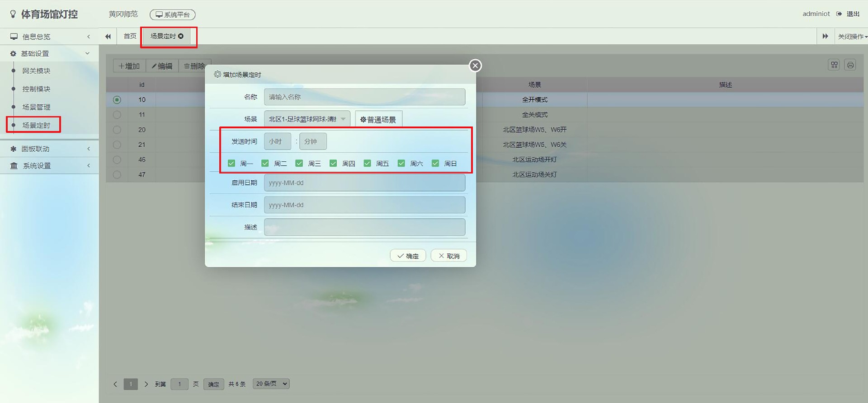868x403 pixels.
Task: Open 场景管理 in the sidebar
Action: (36, 107)
